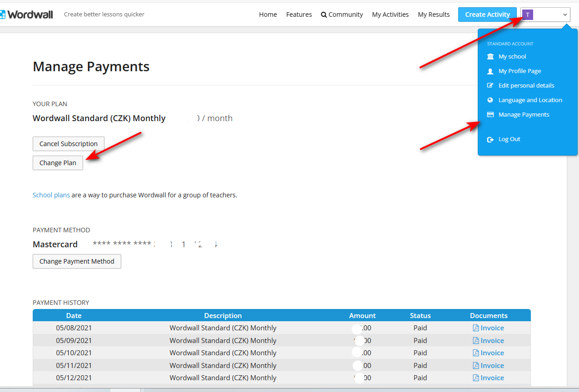
Task: Click the 05/10/2021 date cell
Action: tap(74, 353)
